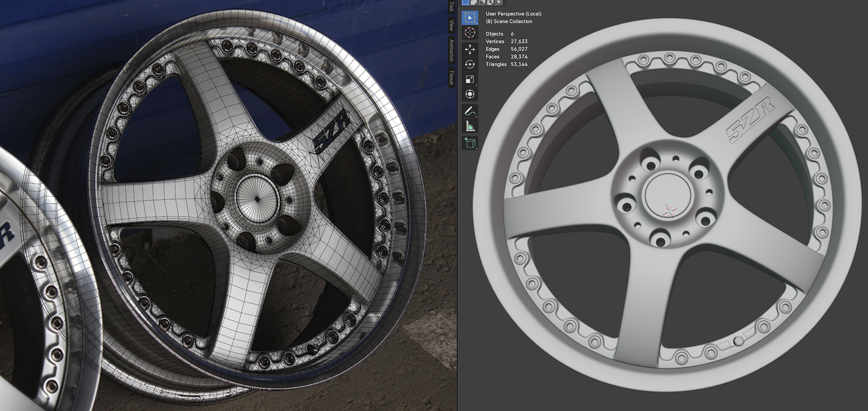
Task: Choose the Add Cube tool
Action: click(x=470, y=143)
